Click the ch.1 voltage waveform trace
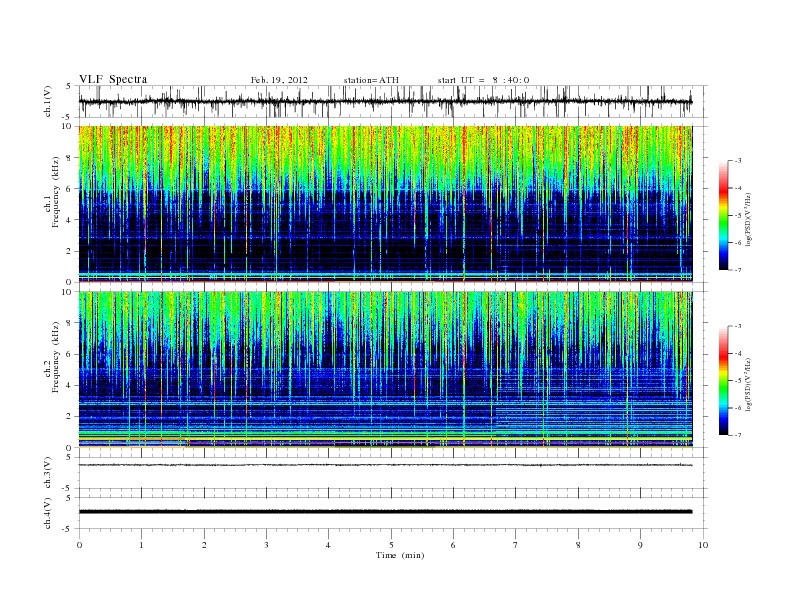 [x=385, y=101]
